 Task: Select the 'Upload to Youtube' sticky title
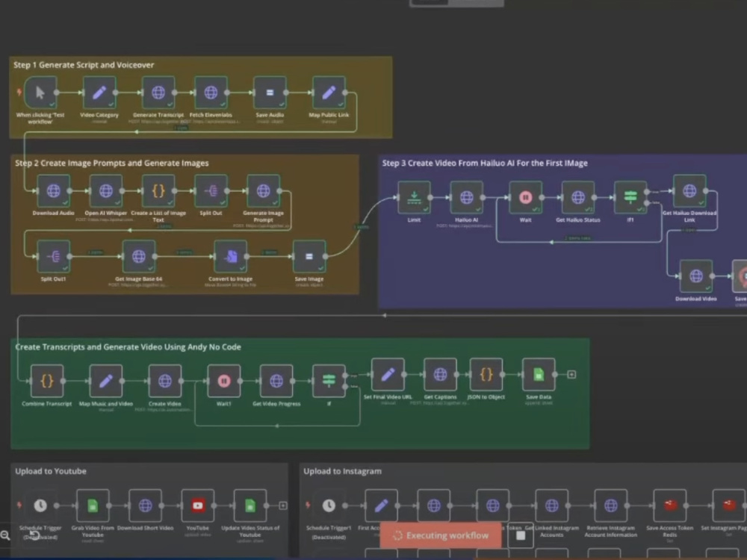click(x=51, y=471)
